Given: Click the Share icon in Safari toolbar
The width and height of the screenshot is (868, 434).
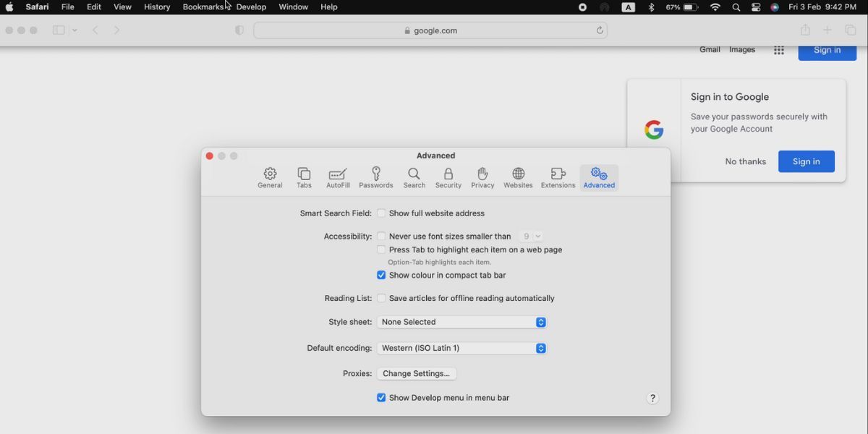Looking at the screenshot, I should 805,30.
